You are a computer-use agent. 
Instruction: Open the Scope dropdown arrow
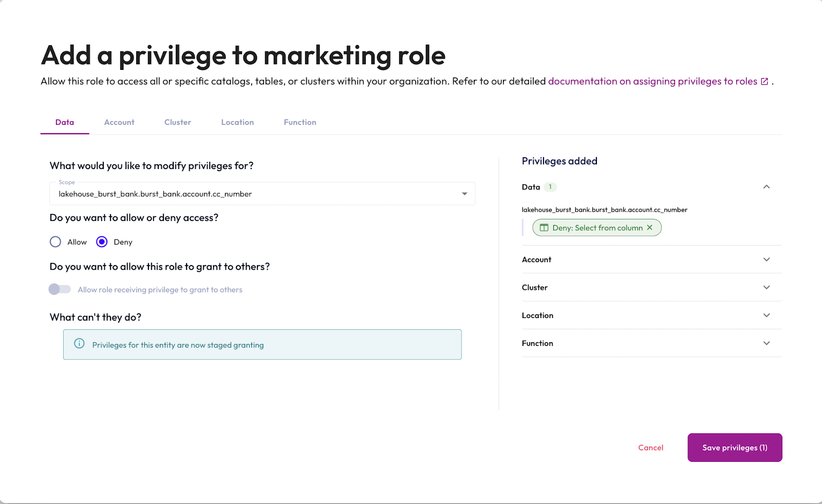point(464,194)
